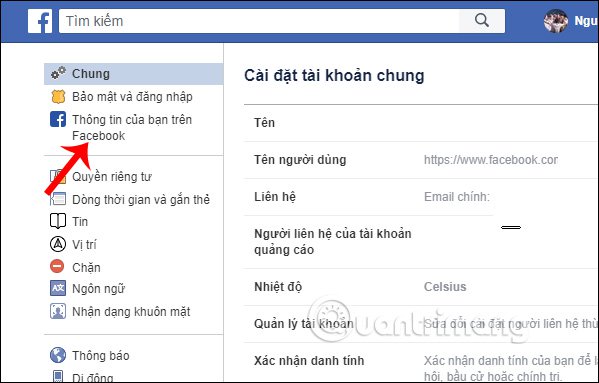Click the shield icon for Bảo mật
This screenshot has width=599, height=383.
(58, 97)
